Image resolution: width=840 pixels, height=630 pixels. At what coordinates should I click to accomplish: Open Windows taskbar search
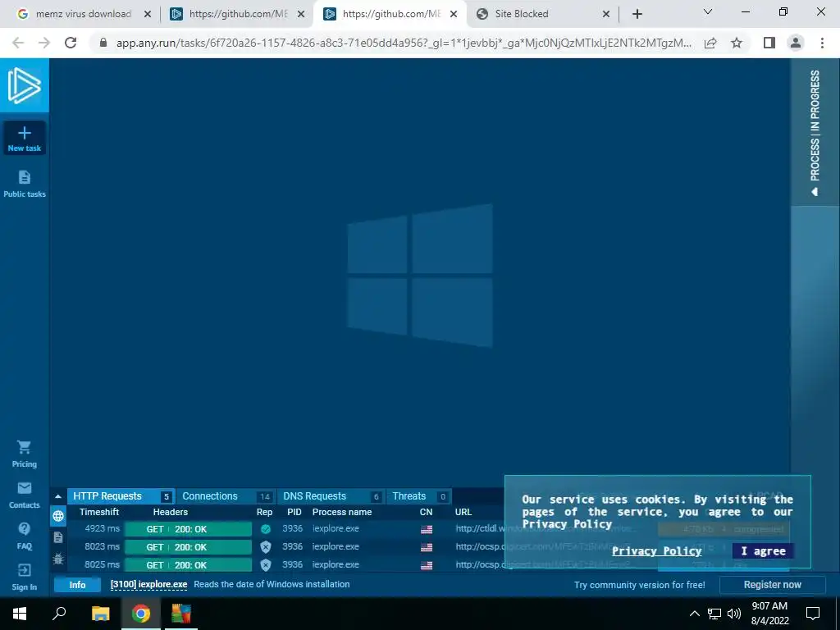click(x=59, y=613)
